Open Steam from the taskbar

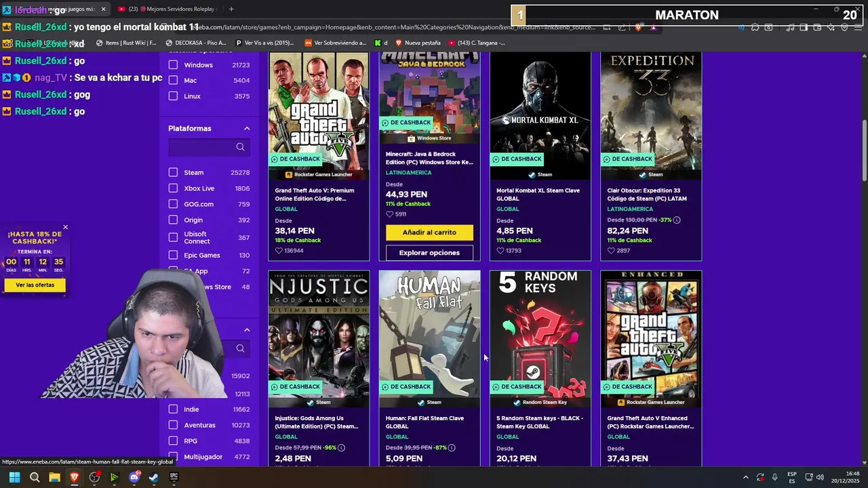[154, 477]
